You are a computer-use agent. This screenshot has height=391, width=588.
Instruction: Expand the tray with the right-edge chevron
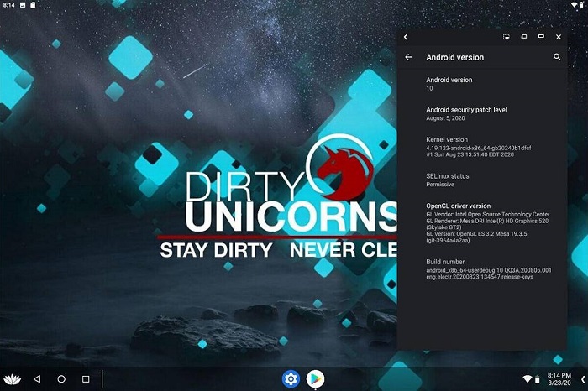582,379
